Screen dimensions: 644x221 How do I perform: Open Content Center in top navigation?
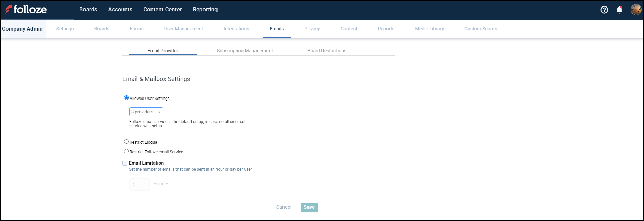tap(162, 10)
